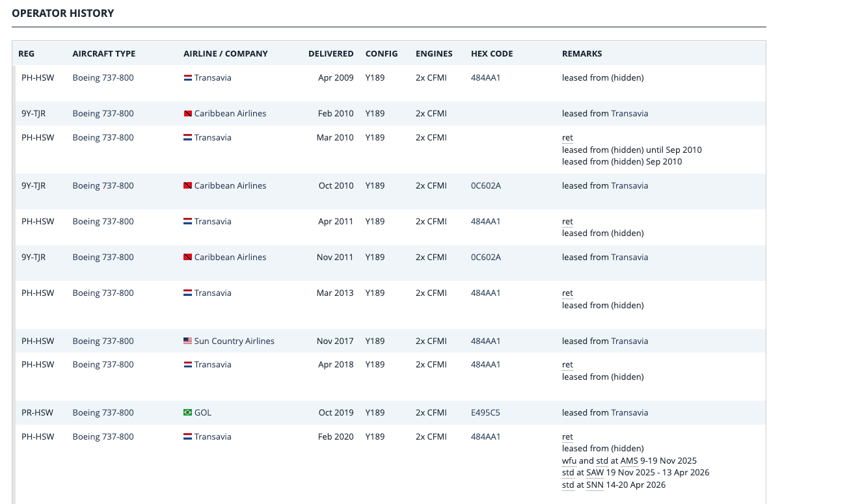Open Transavia airline link delivered Feb 2020
The width and height of the screenshot is (849, 504).
[x=213, y=437]
